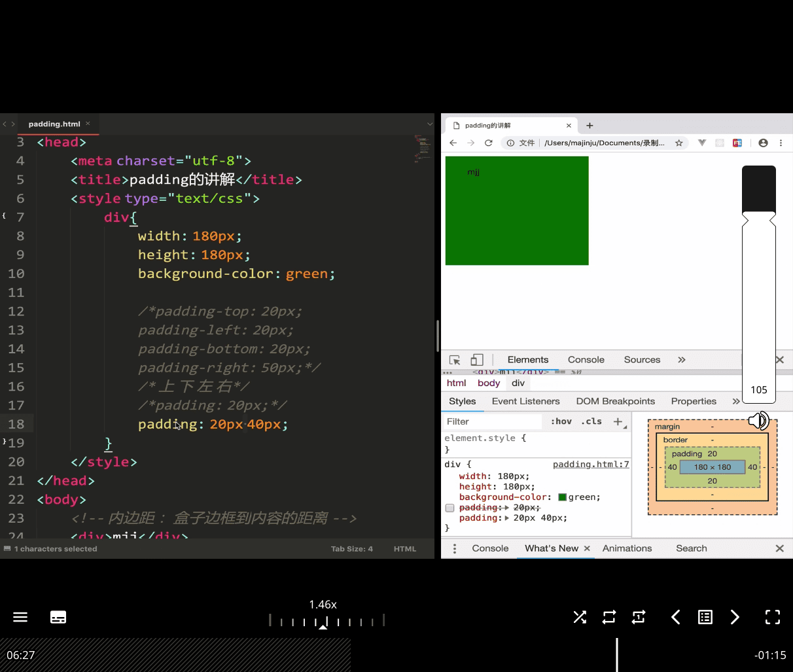Toggle :hov element state panel
The image size is (793, 672).
(561, 421)
